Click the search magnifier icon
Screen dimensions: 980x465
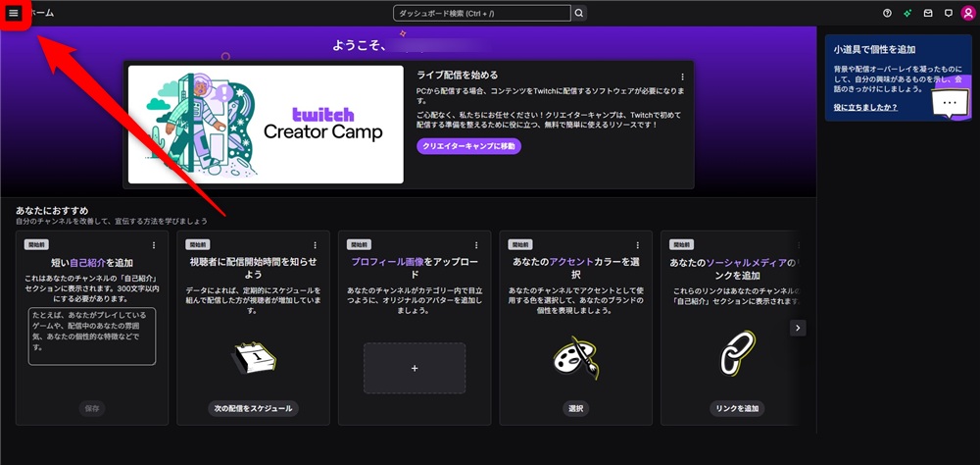(579, 13)
